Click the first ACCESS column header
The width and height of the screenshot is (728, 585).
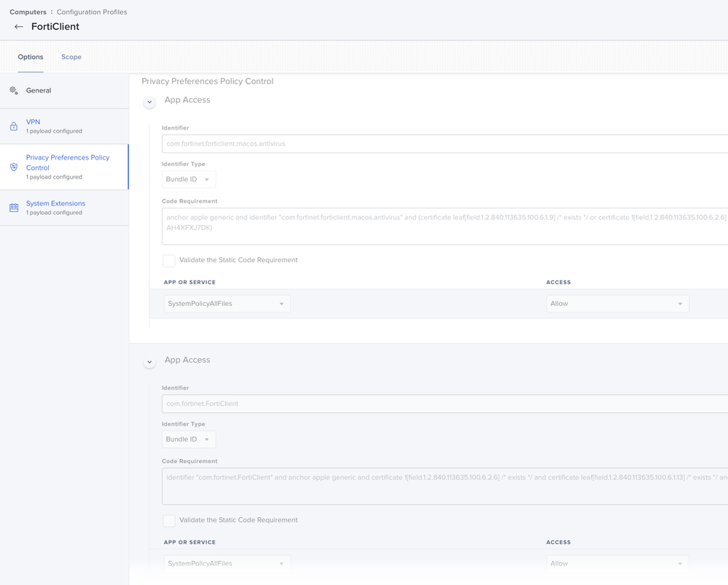click(558, 282)
